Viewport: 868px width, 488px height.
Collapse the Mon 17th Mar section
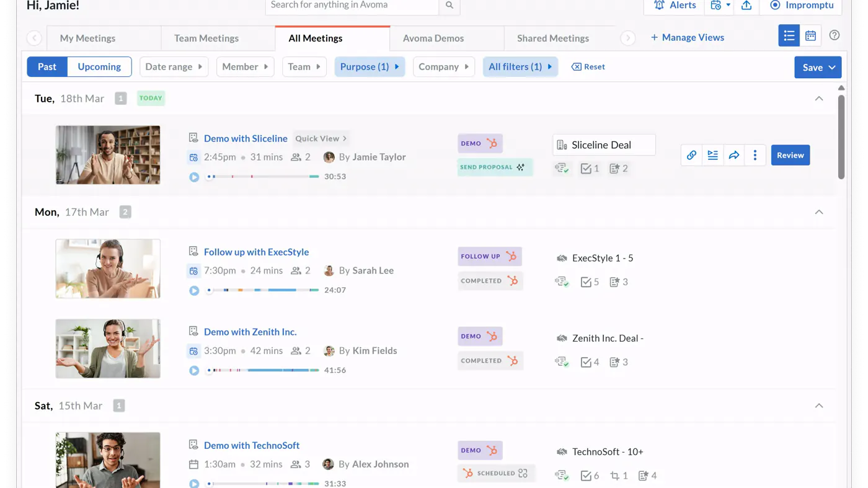click(819, 212)
